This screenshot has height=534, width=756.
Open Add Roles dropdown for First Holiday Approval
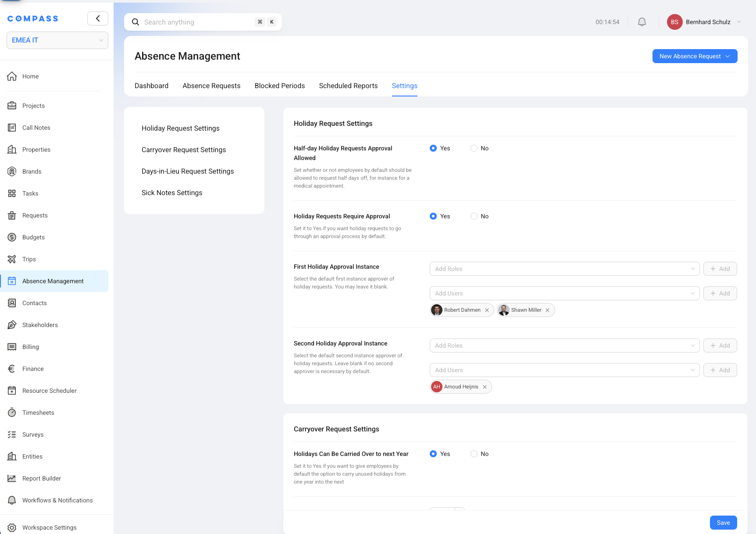coord(565,269)
